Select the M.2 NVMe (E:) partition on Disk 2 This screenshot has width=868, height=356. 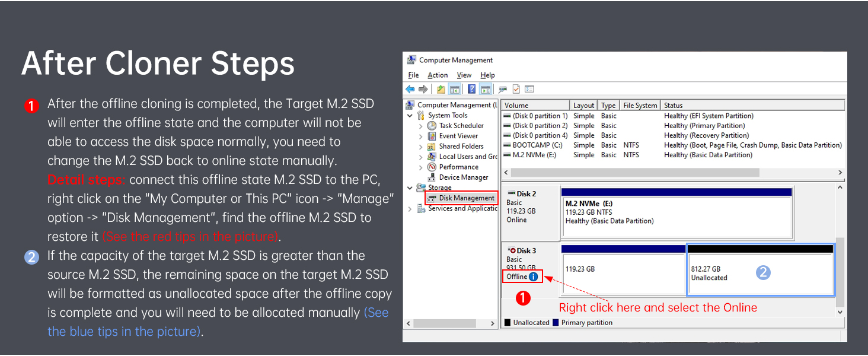coord(676,212)
